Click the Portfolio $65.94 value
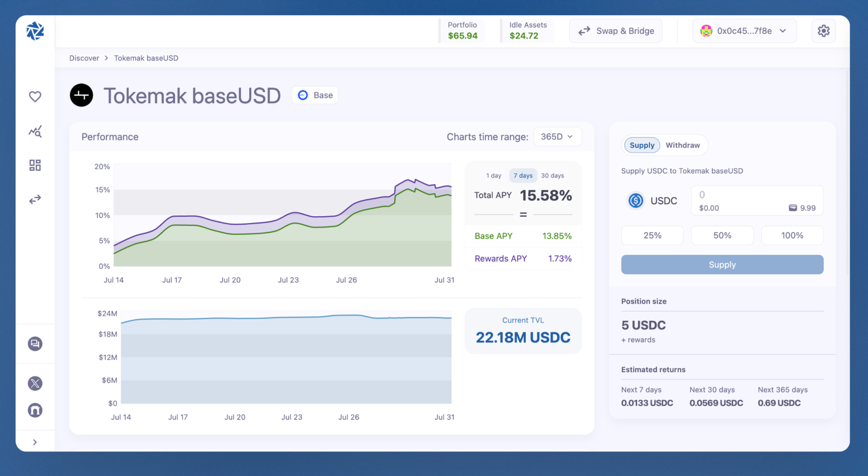The width and height of the screenshot is (868, 476). coord(463,36)
